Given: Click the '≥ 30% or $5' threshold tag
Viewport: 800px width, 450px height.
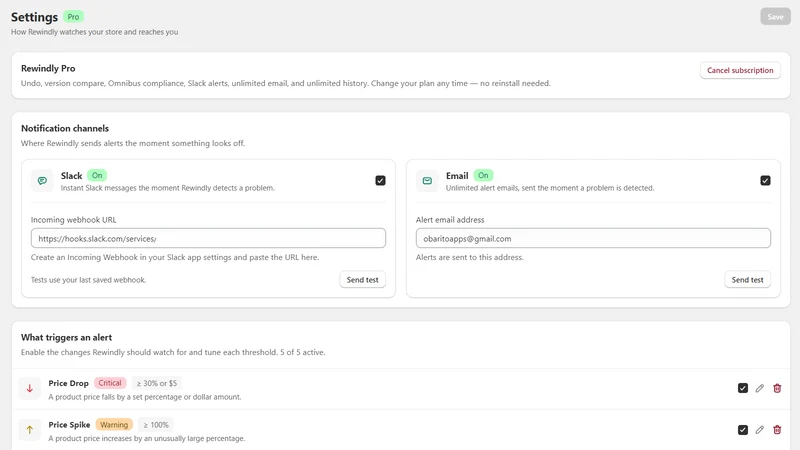Looking at the screenshot, I should click(x=157, y=383).
